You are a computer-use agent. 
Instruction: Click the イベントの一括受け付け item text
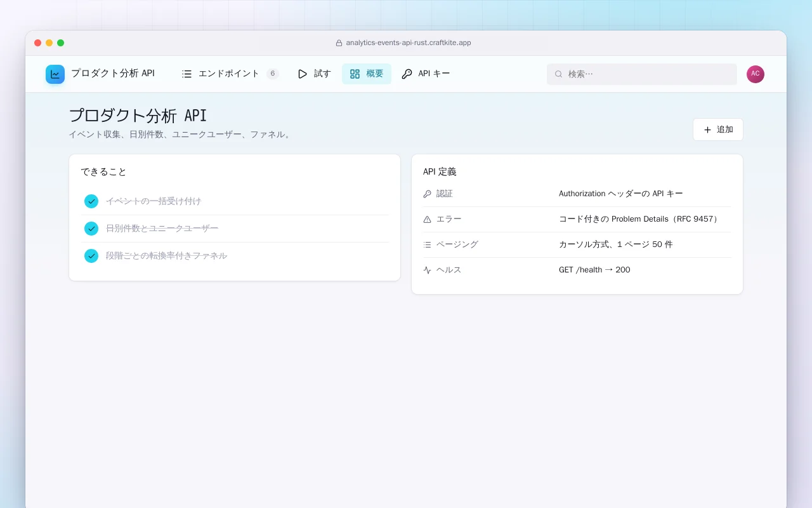[x=154, y=201]
